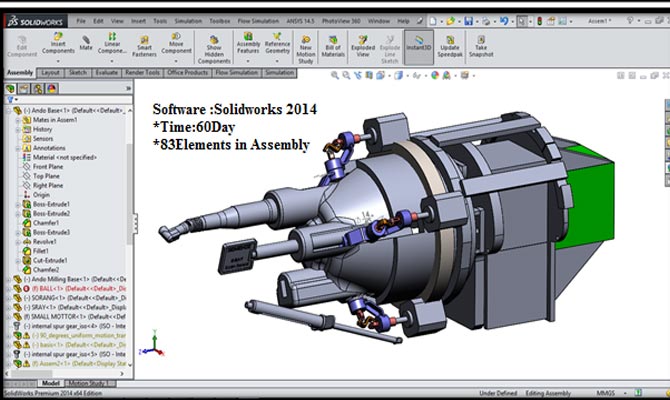Click the feature tree horizontal scroll right arrow
670x400 pixels.
[122, 374]
